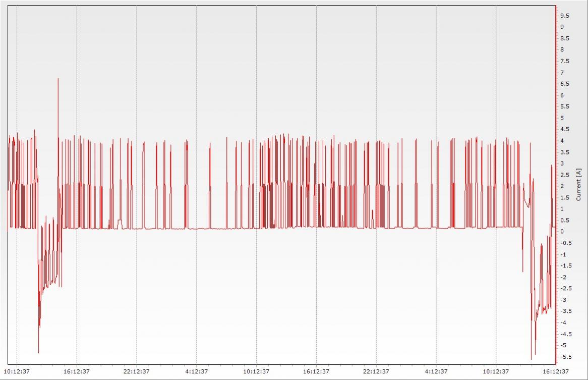Select the 5.5 positive axis value
This screenshot has width=588, height=380.
coord(565,106)
